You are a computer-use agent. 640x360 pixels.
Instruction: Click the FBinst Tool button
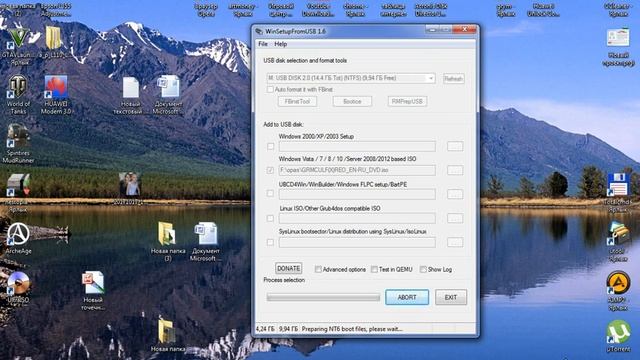pyautogui.click(x=297, y=101)
